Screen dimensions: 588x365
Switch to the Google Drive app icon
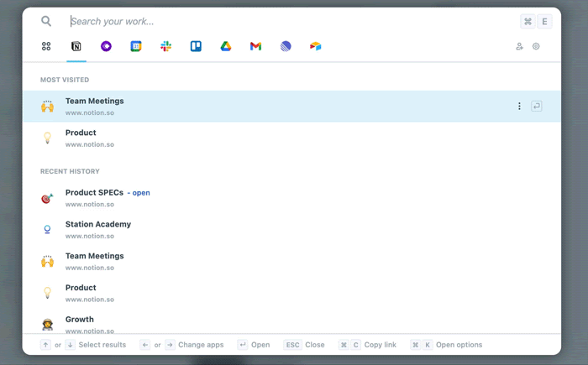coord(226,46)
